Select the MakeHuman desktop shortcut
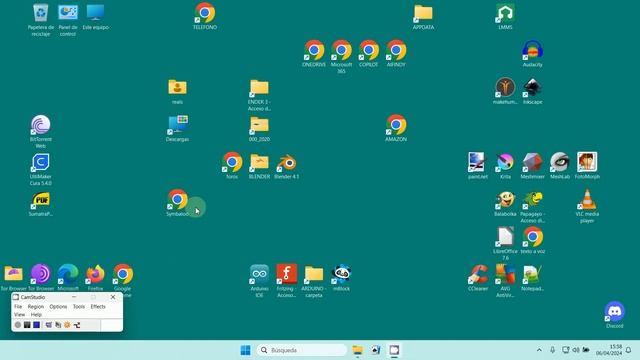This screenshot has width=640, height=360. 505,91
